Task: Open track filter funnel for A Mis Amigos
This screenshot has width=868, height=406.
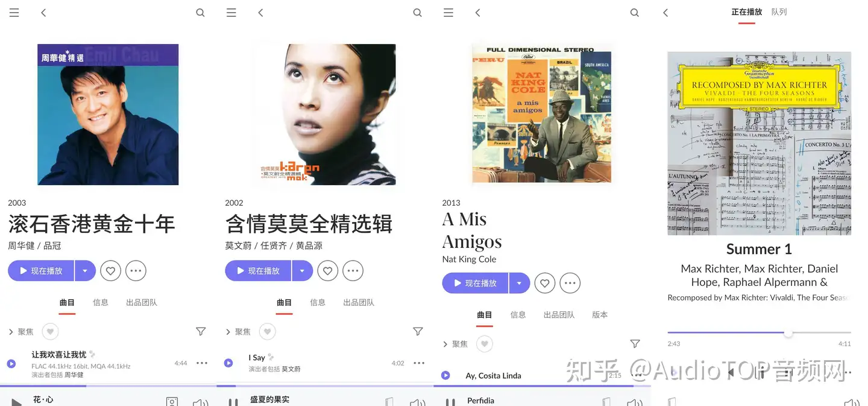Action: 635,344
